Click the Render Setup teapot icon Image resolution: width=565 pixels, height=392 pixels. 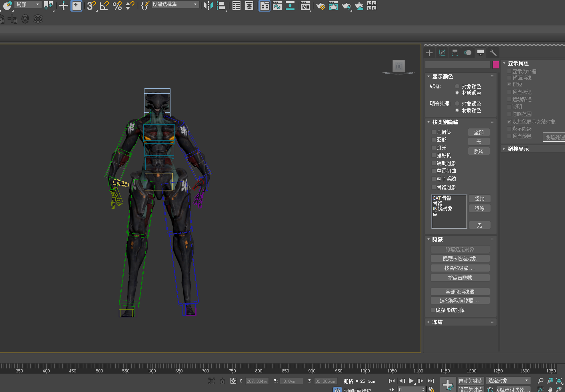coord(320,6)
